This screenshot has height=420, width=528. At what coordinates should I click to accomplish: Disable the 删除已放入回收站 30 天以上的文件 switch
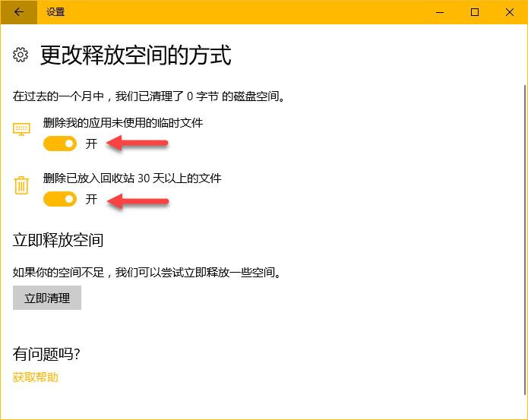tap(60, 199)
